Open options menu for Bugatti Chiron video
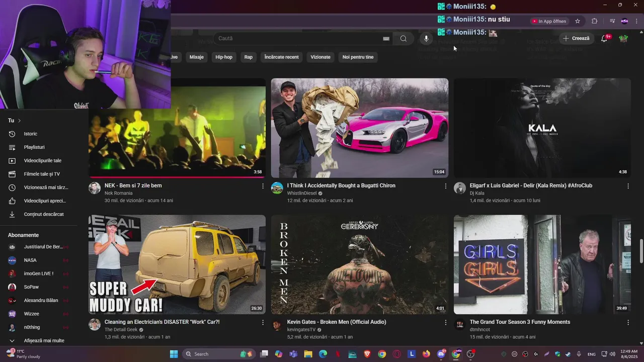Image resolution: width=644 pixels, height=362 pixels. point(445,186)
